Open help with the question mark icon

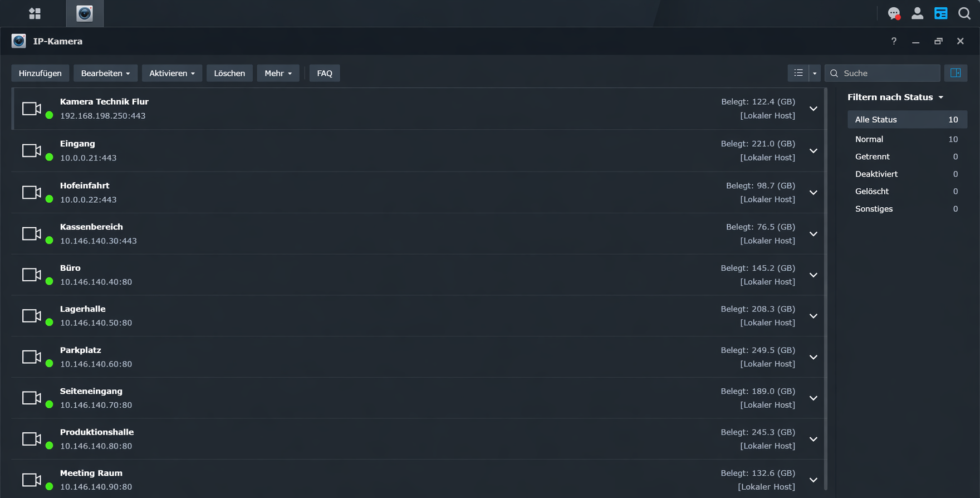coord(894,41)
